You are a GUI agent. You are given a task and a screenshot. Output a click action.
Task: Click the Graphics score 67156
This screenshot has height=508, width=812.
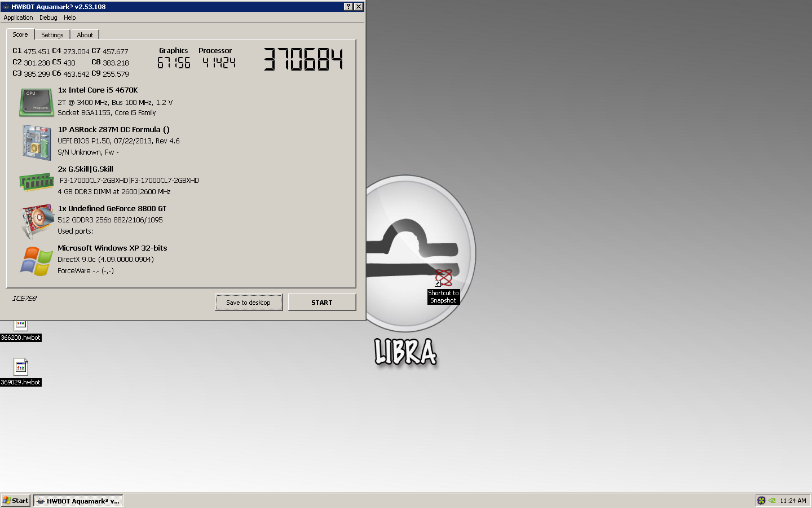click(x=174, y=63)
